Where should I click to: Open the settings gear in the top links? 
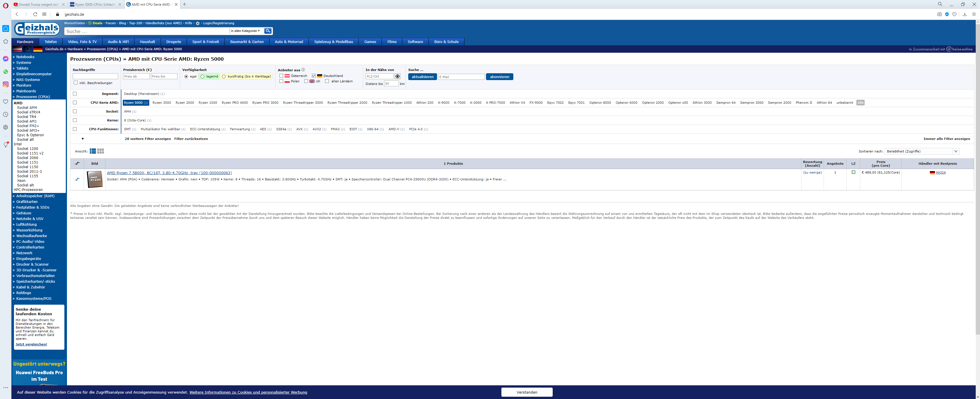[197, 23]
